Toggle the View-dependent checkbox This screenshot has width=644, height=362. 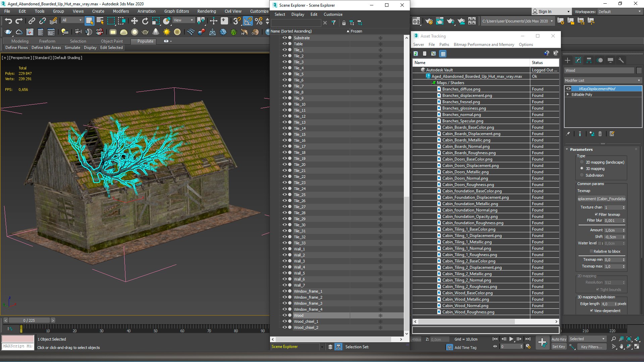click(592, 311)
